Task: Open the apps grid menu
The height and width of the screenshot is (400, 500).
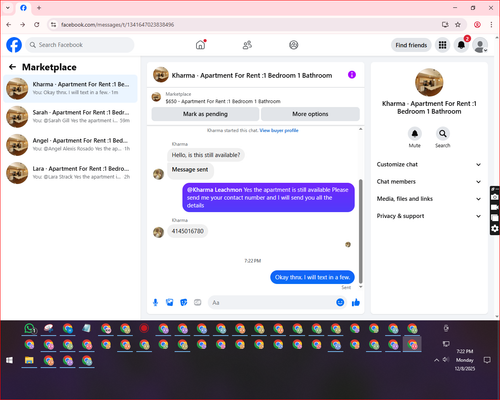Action: (x=442, y=45)
